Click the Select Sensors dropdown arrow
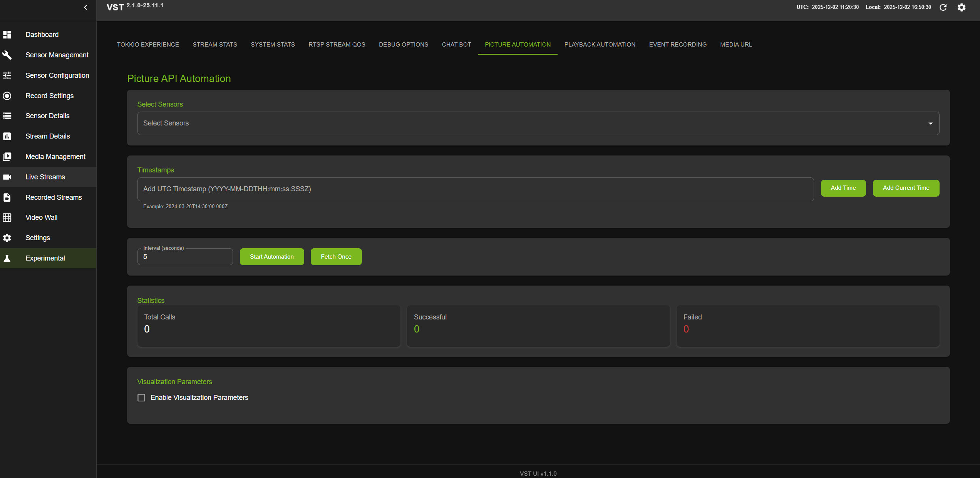The image size is (980, 478). pyautogui.click(x=930, y=124)
